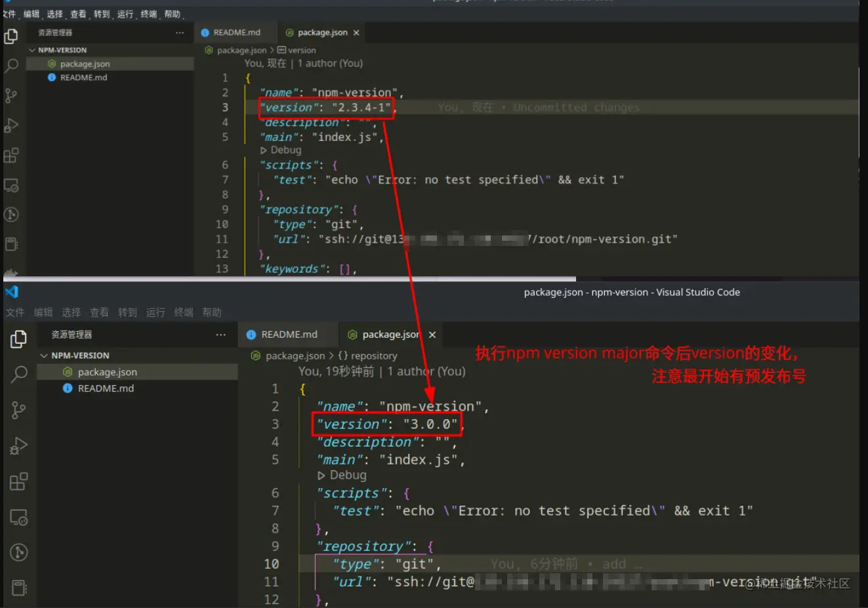Open 终端 menu in upper window
This screenshot has height=608, width=868.
pyautogui.click(x=149, y=14)
